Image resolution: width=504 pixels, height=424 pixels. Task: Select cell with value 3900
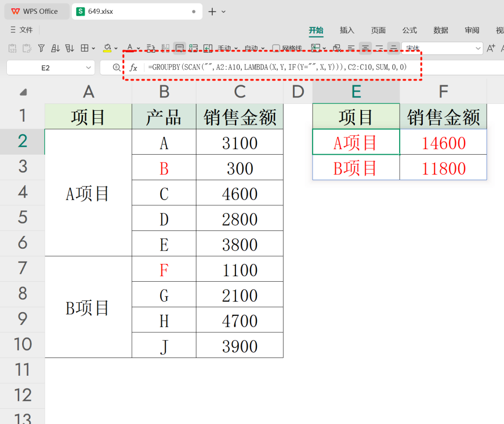240,345
